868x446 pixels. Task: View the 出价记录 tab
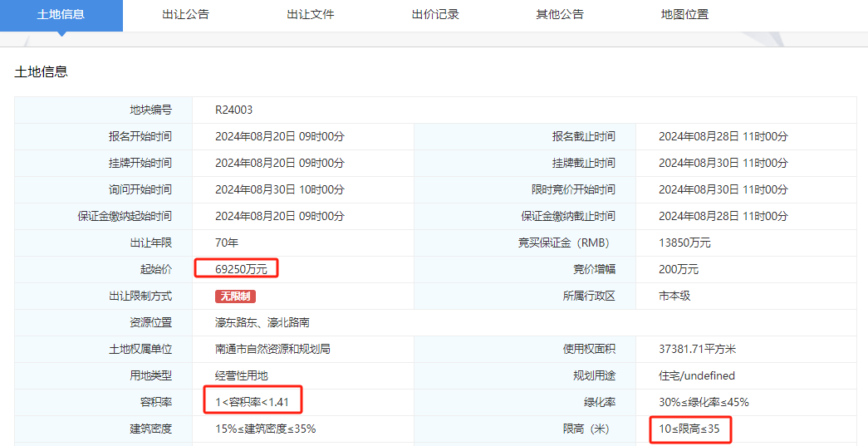point(435,15)
